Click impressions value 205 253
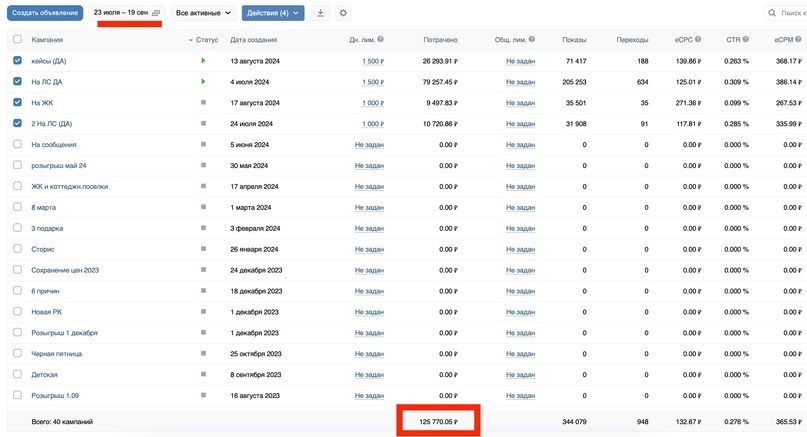Image resolution: width=807 pixels, height=437 pixels. point(574,82)
